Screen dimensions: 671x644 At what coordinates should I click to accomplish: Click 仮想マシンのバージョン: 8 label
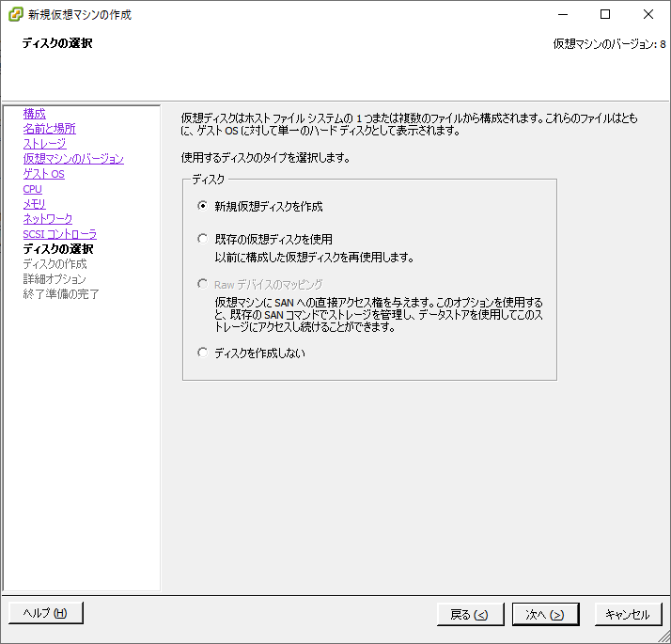[609, 43]
